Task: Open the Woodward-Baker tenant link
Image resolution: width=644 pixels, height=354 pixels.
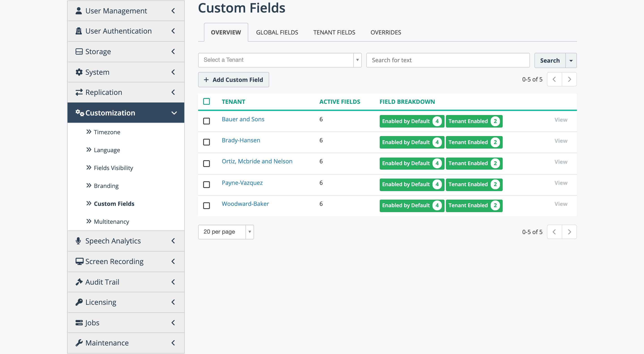Action: [x=245, y=204]
